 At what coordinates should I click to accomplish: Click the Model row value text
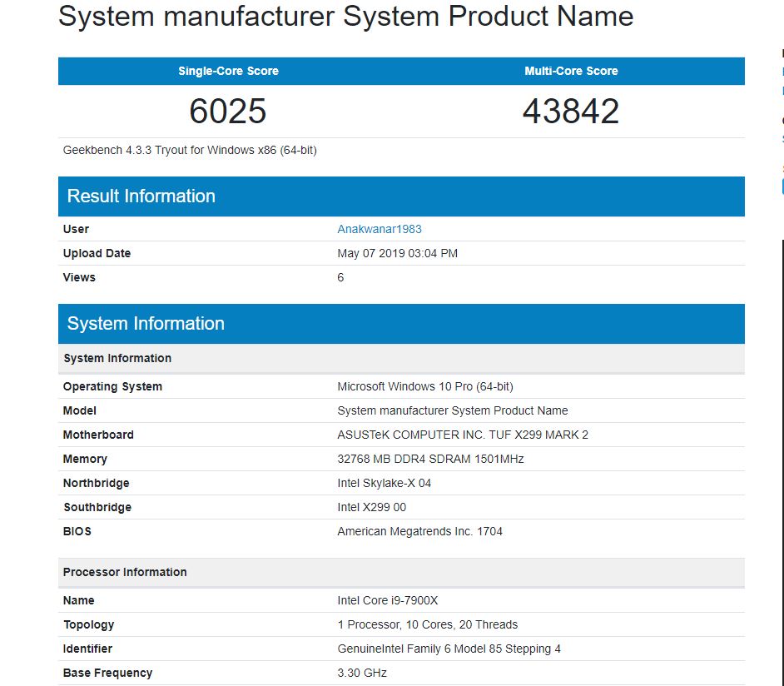pos(453,410)
